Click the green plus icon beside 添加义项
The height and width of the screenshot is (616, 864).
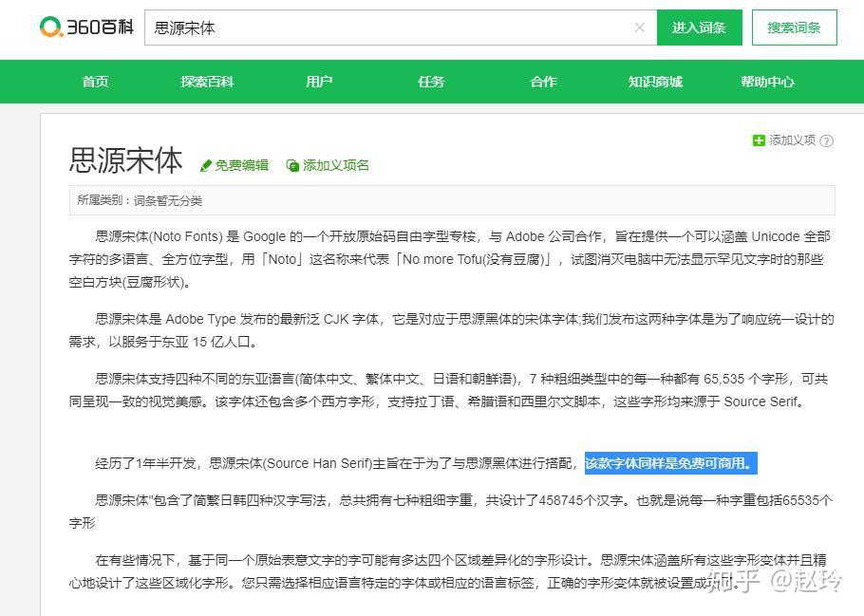click(x=759, y=140)
